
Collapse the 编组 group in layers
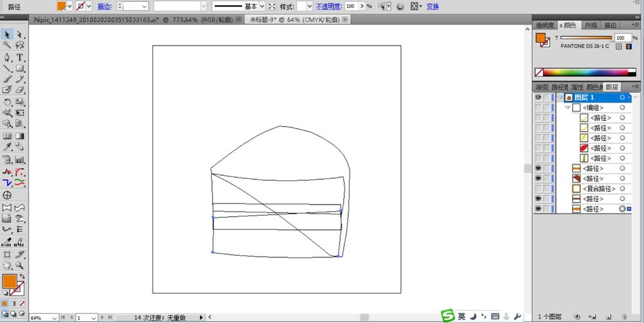[567, 107]
